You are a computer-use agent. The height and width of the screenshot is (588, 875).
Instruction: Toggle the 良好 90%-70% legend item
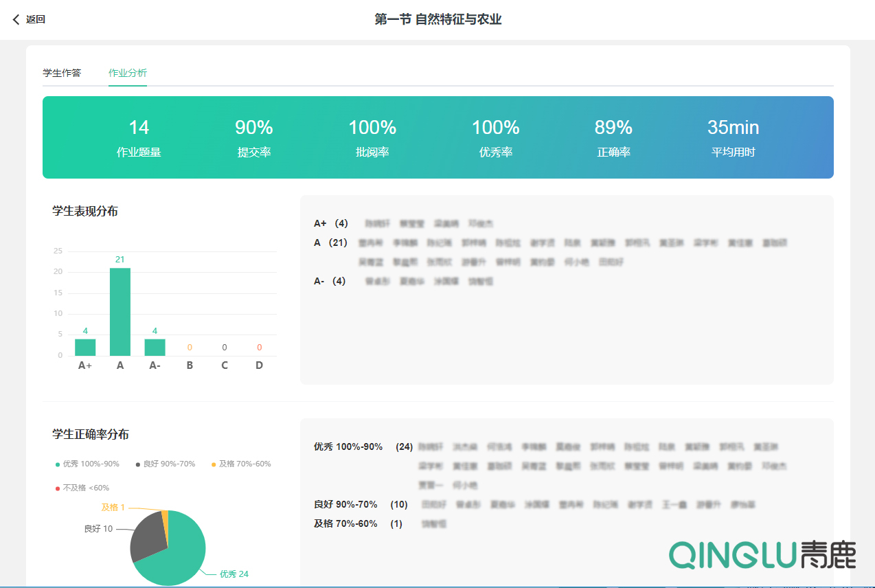coord(166,464)
